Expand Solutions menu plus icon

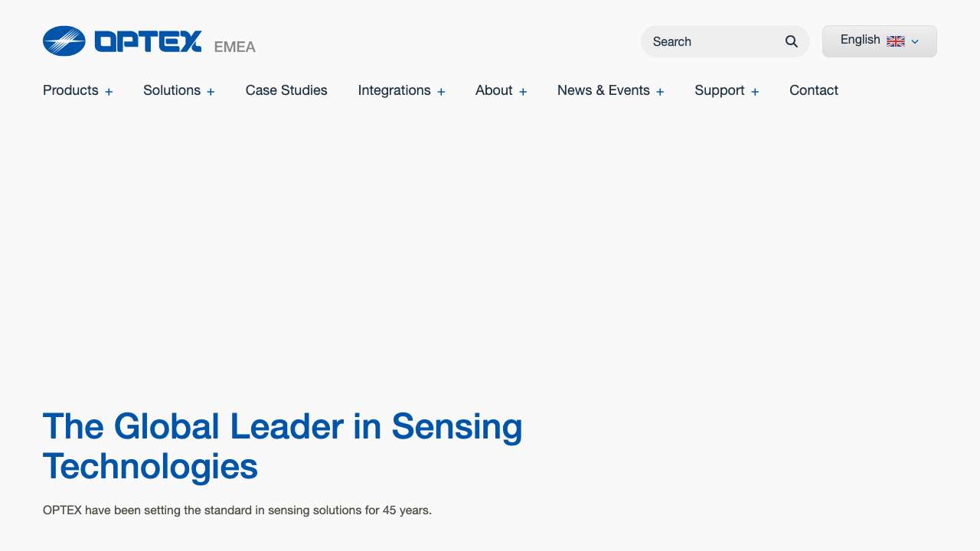click(x=211, y=92)
